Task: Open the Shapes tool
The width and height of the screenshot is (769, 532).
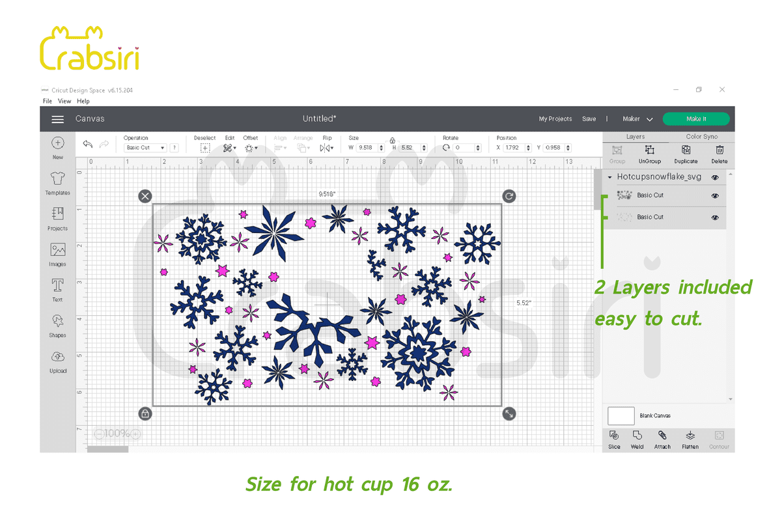Action: click(57, 324)
